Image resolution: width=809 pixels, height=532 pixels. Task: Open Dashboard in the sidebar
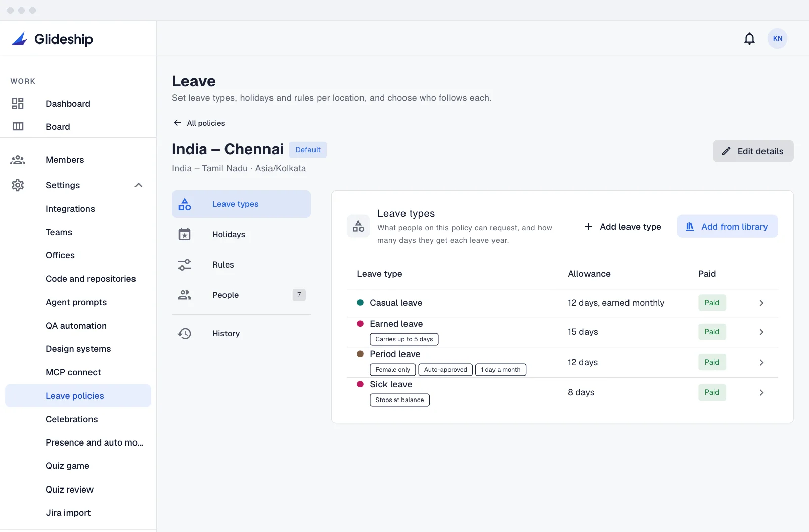click(x=78, y=104)
